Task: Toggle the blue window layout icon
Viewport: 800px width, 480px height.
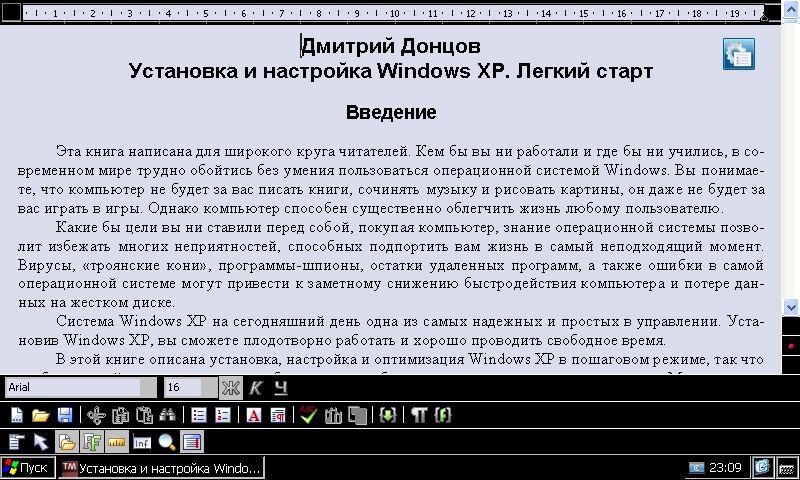Action: click(x=192, y=442)
